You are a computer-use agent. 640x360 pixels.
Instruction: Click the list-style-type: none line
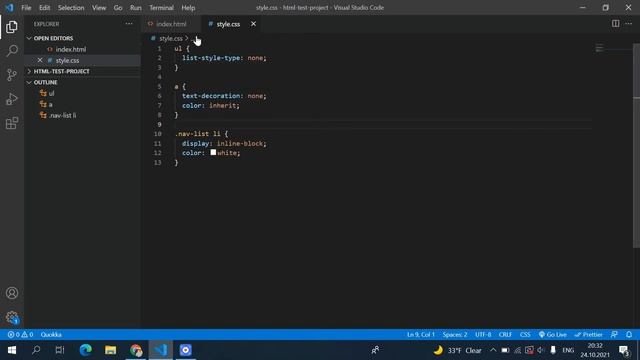click(x=224, y=58)
